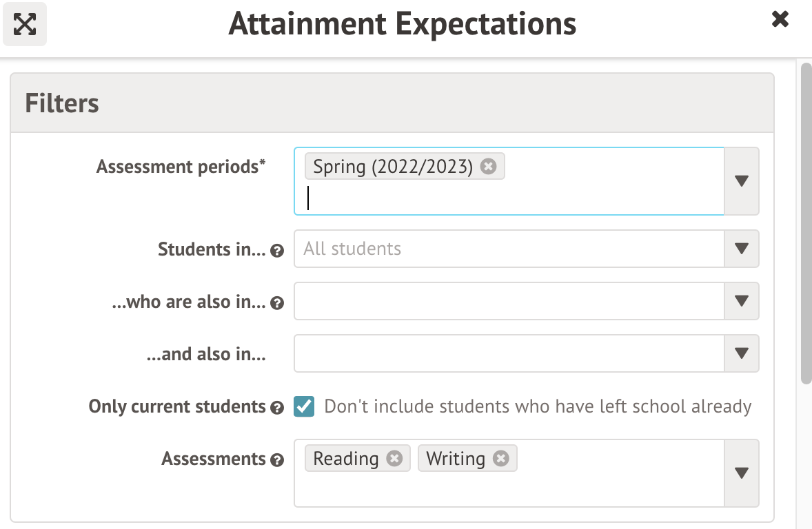Expand the Assessment periods dropdown arrow
Viewport: 812px width, 529px height.
(742, 181)
